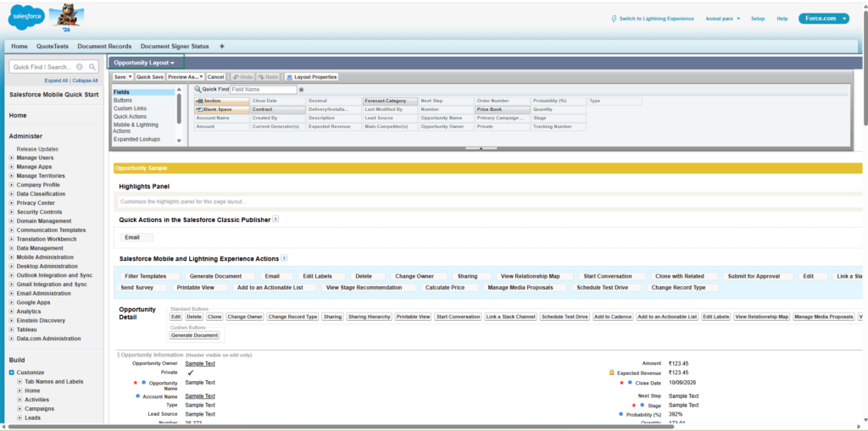Click the Layout Properties button
868x431 pixels.
click(311, 77)
